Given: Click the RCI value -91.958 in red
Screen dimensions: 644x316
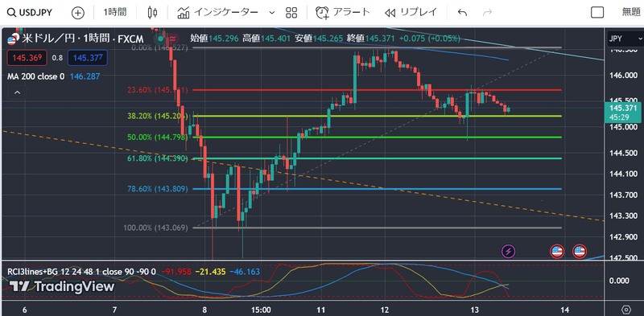Looking at the screenshot, I should [176, 271].
